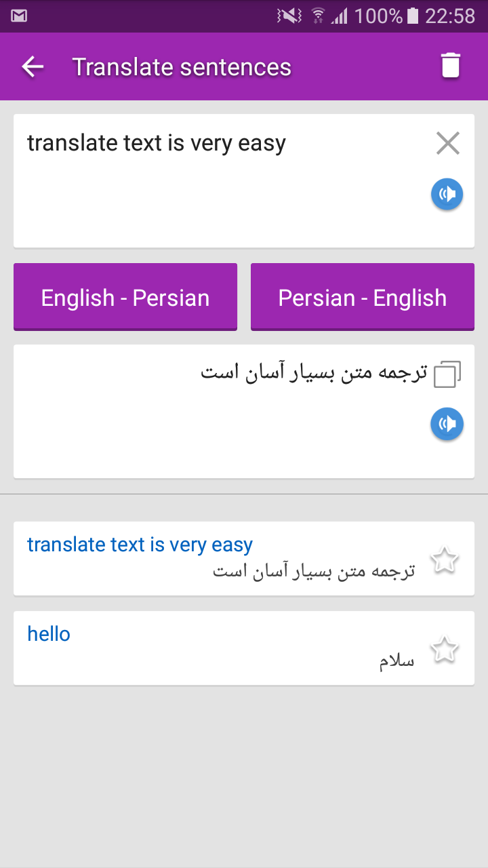The height and width of the screenshot is (868, 488).
Task: Open Gmail notification in status bar
Action: [x=19, y=16]
